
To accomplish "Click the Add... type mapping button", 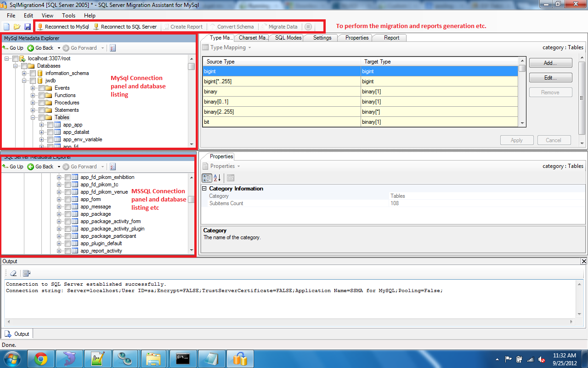I will (x=550, y=63).
